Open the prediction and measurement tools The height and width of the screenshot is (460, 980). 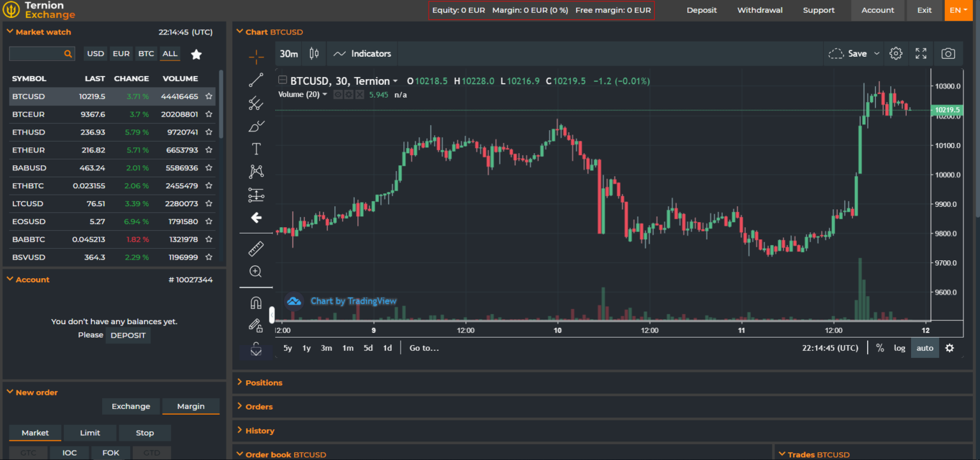pyautogui.click(x=256, y=195)
